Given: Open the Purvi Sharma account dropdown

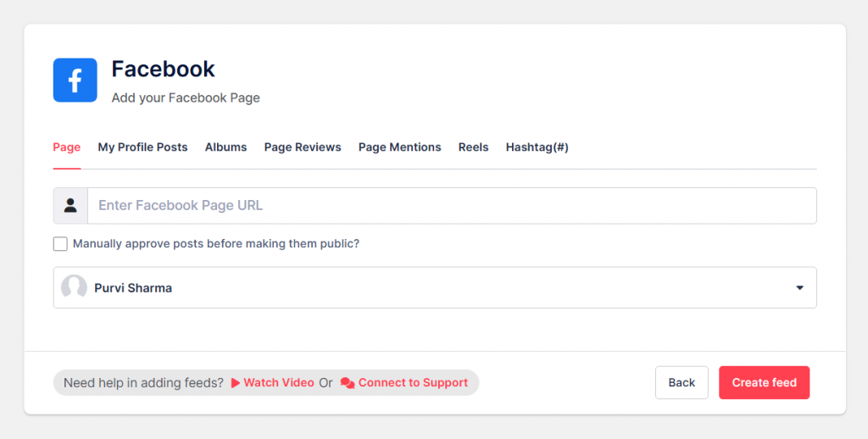Looking at the screenshot, I should (x=434, y=288).
